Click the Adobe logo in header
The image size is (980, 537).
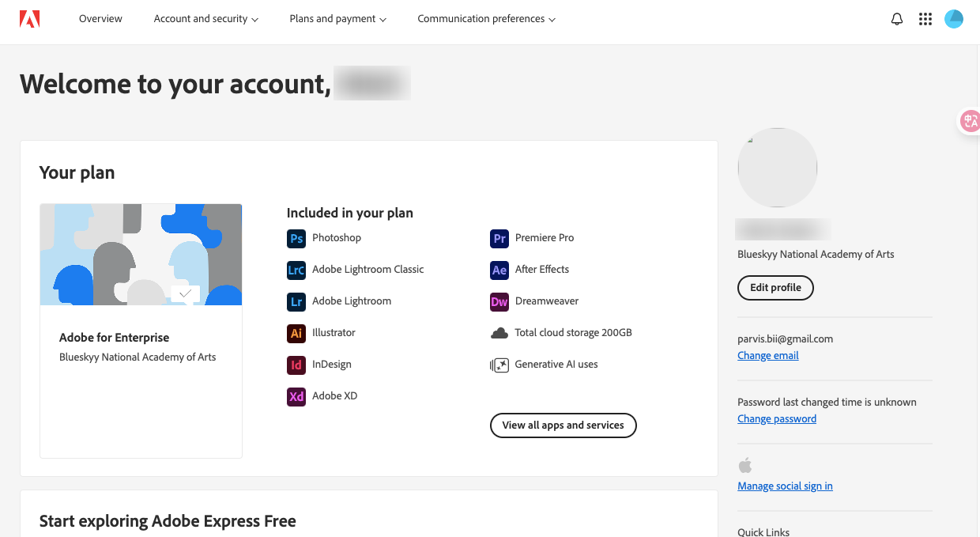coord(30,19)
